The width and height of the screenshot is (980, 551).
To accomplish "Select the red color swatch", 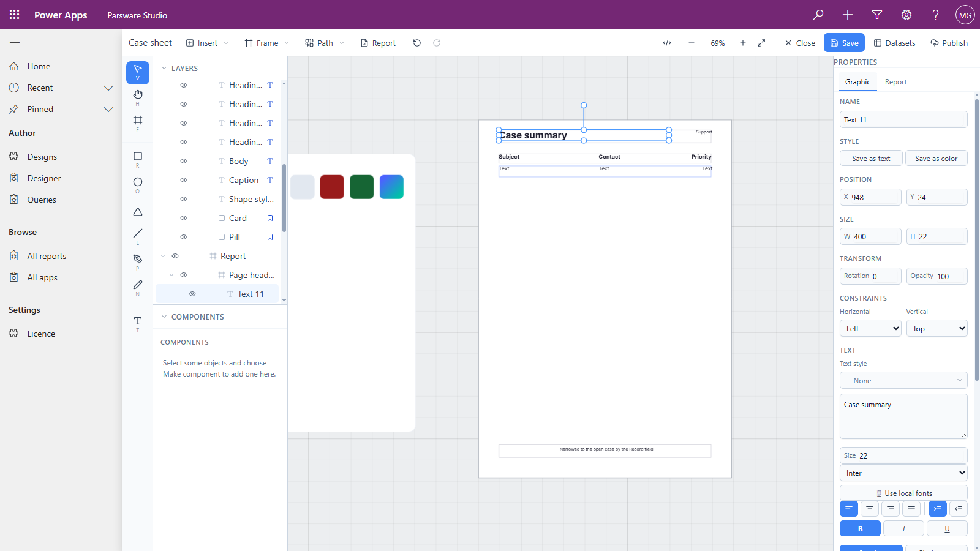I will [x=332, y=187].
